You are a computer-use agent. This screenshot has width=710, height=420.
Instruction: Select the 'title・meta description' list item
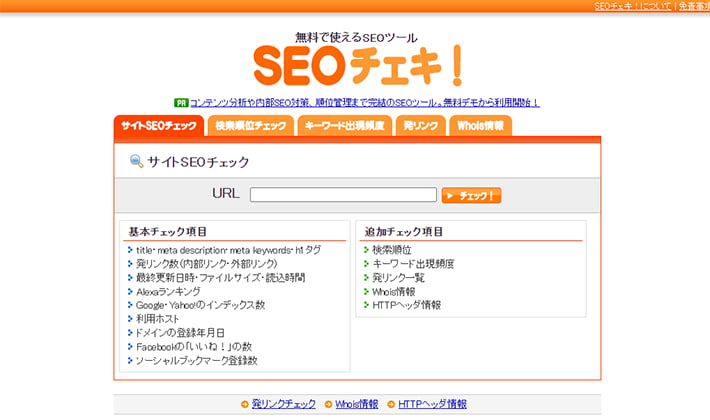pyautogui.click(x=229, y=250)
